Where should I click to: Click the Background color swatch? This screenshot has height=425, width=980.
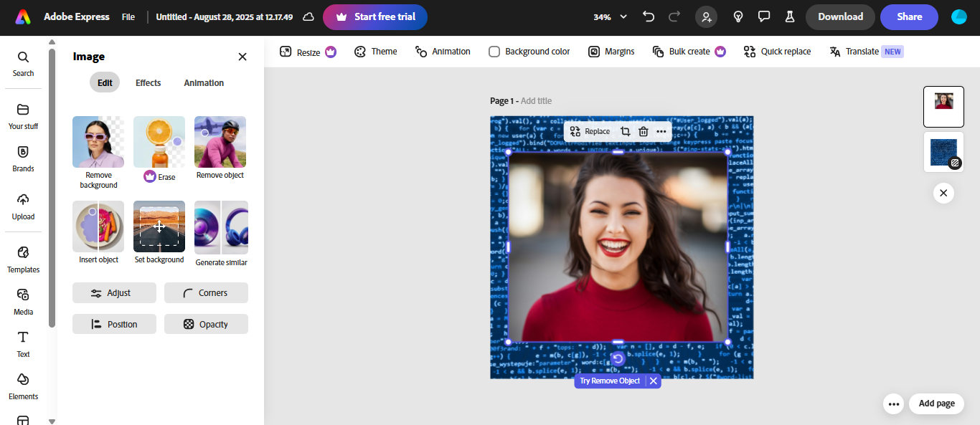click(x=494, y=51)
